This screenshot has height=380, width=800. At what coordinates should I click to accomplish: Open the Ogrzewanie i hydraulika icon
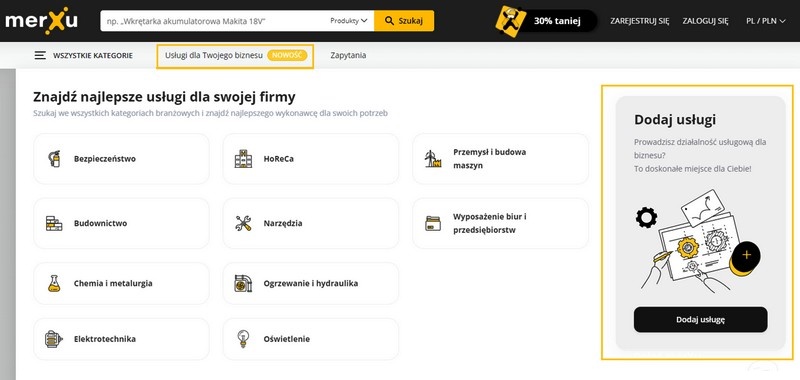point(243,283)
